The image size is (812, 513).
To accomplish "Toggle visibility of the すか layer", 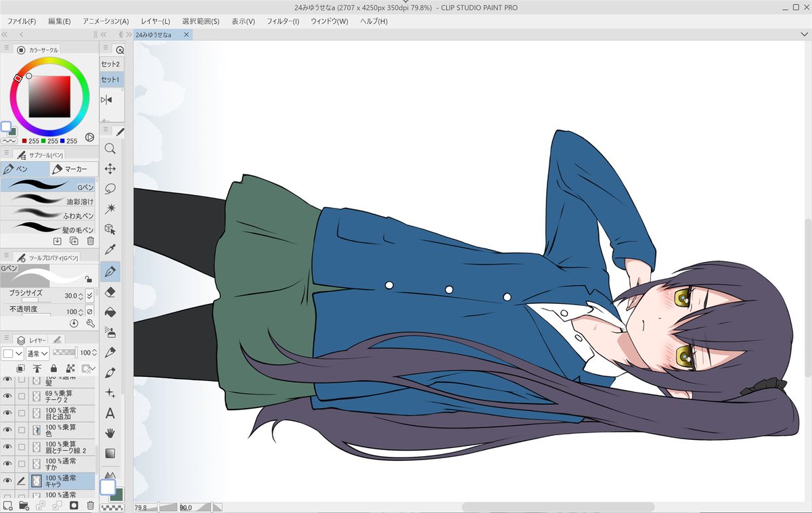I will tap(8, 464).
